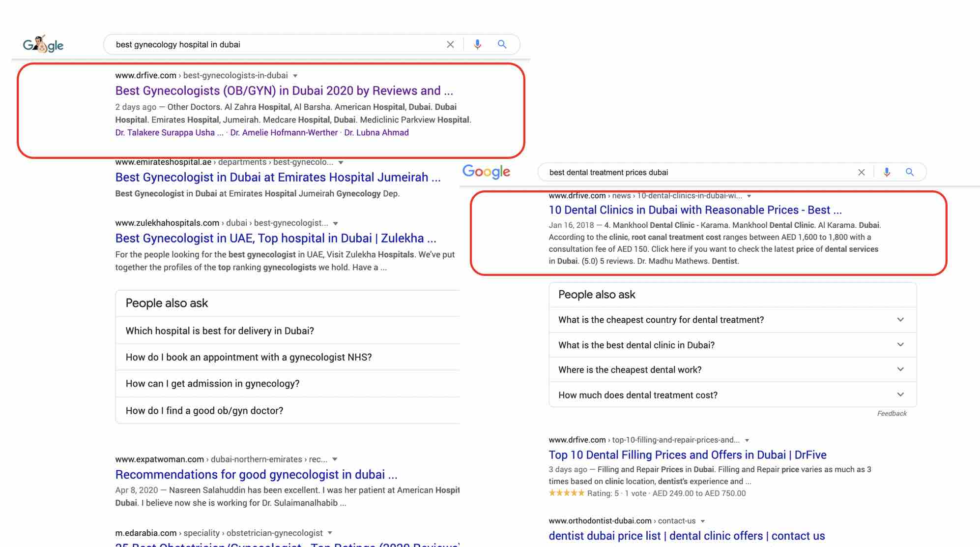Click the search magnifier in dental prices bar
This screenshot has width=980, height=547.
pos(910,172)
